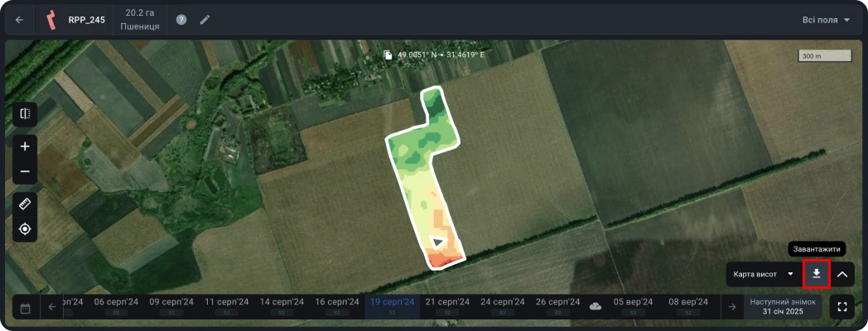Collapse the panel with the chevron up
The image size is (868, 331).
pyautogui.click(x=841, y=274)
